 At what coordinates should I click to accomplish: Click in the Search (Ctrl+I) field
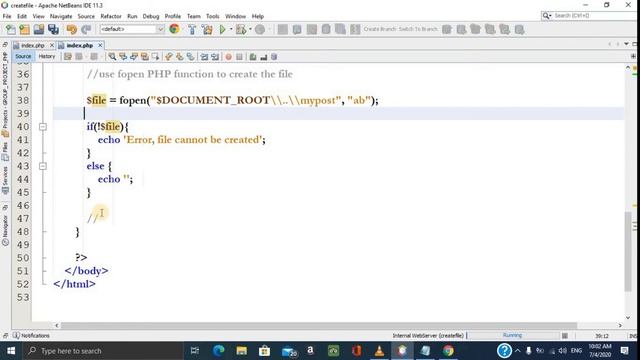(x=589, y=16)
